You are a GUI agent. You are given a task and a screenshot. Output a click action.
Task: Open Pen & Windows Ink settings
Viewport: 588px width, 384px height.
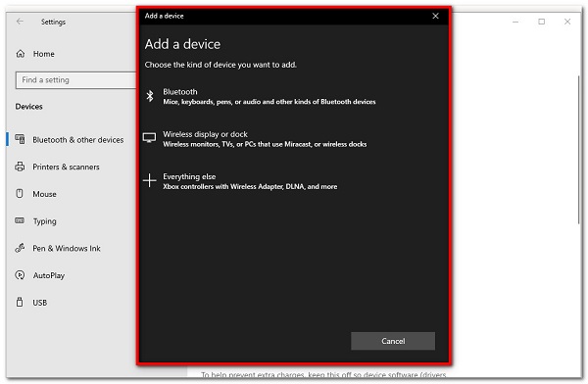point(67,248)
